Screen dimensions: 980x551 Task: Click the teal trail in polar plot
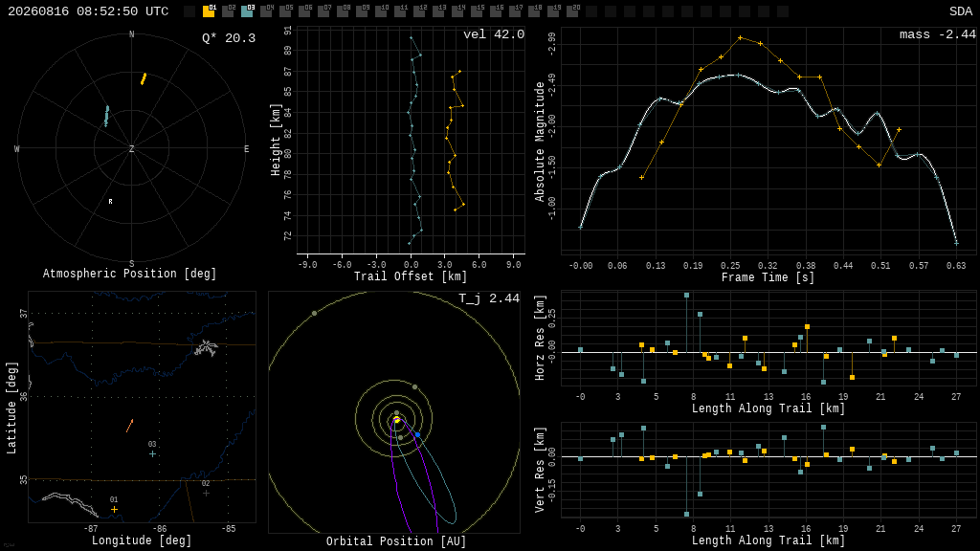click(x=106, y=116)
